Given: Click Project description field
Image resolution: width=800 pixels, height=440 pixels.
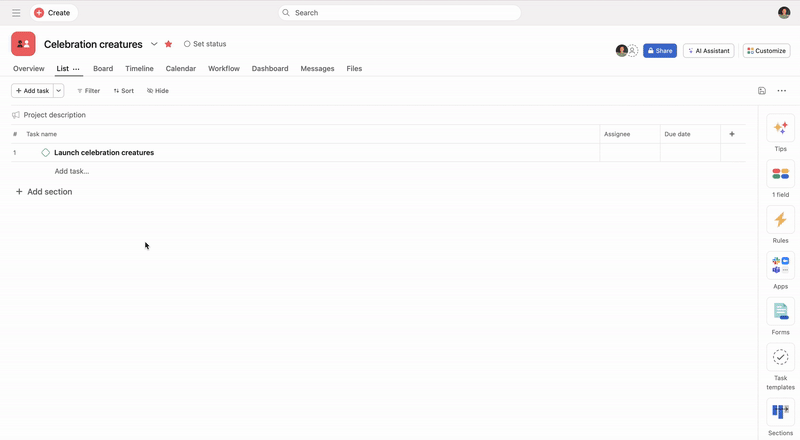Looking at the screenshot, I should (55, 115).
